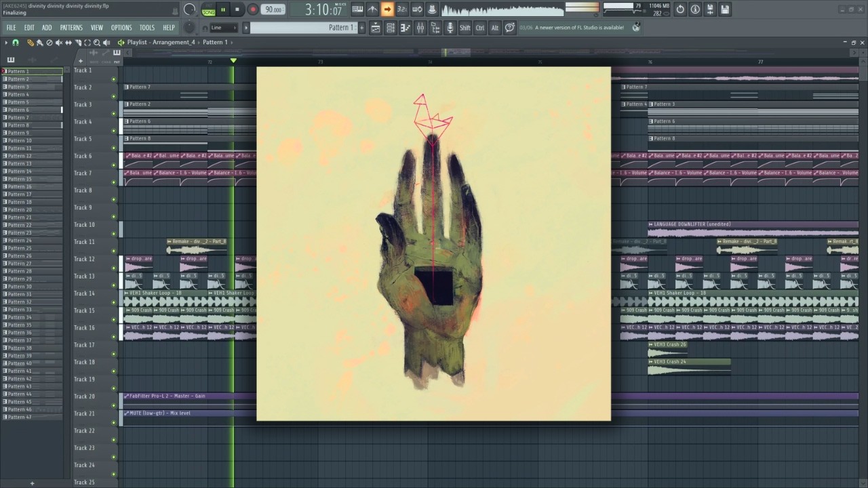Select the Delete tool
868x488 pixels.
[x=50, y=43]
